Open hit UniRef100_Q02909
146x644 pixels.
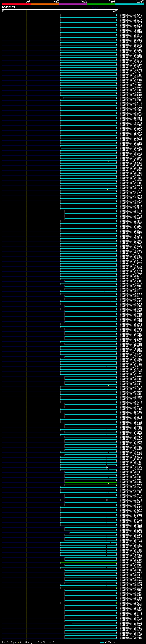(131, 17)
